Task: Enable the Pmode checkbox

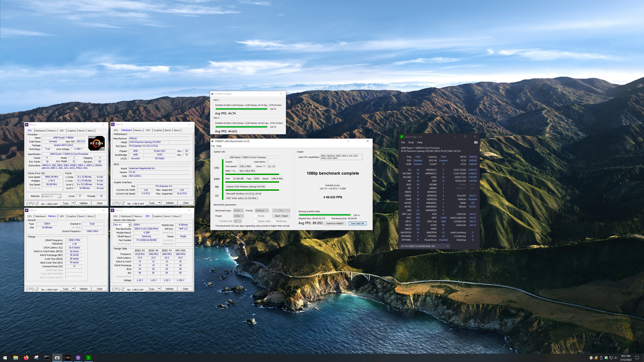Action: [x=255, y=216]
